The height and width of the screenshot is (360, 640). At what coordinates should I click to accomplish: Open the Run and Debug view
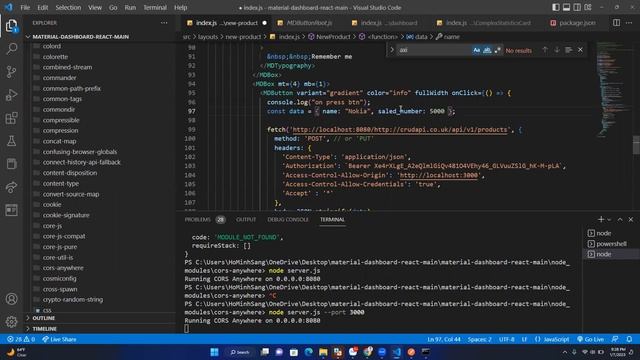tap(11, 95)
